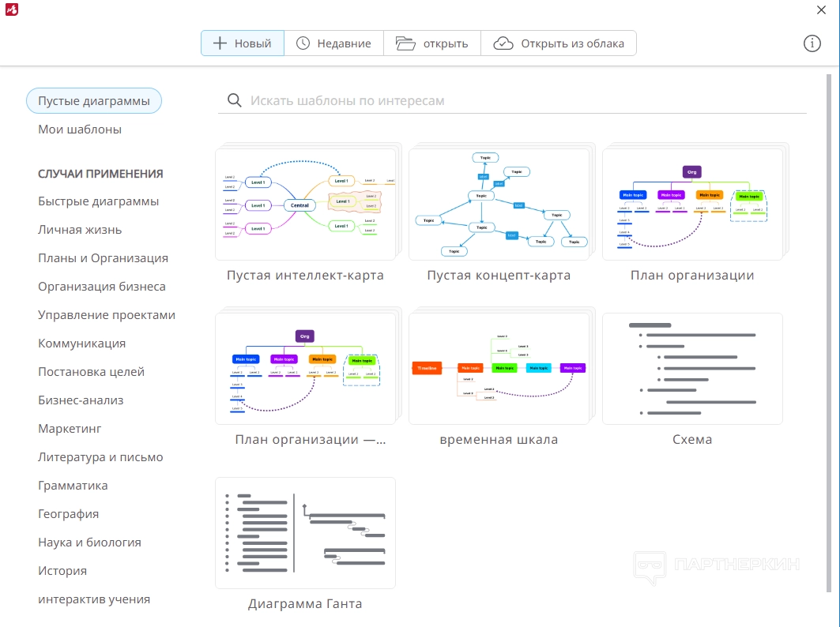Viewport: 840px width, 627px height.
Task: Open the Схема outline template
Action: point(692,369)
